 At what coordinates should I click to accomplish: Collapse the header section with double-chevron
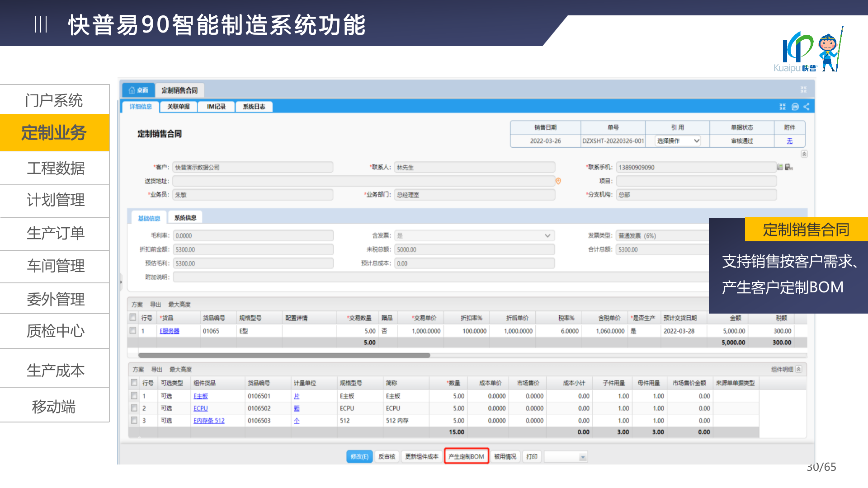coord(804,154)
